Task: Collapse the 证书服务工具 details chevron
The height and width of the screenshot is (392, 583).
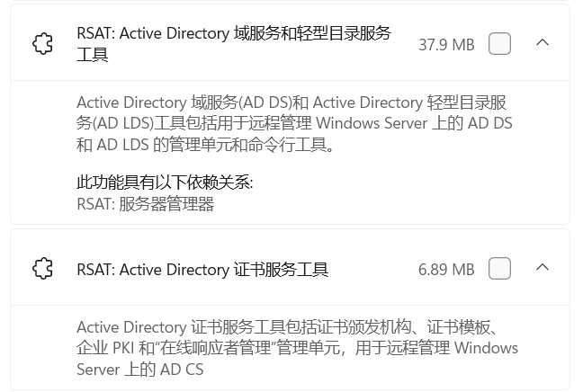Action: click(x=543, y=267)
